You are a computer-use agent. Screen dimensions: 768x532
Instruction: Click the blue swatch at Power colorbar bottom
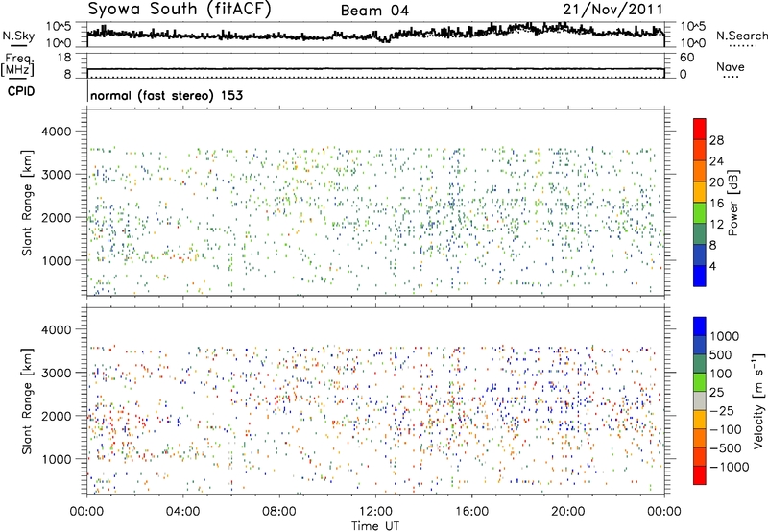[x=700, y=276]
